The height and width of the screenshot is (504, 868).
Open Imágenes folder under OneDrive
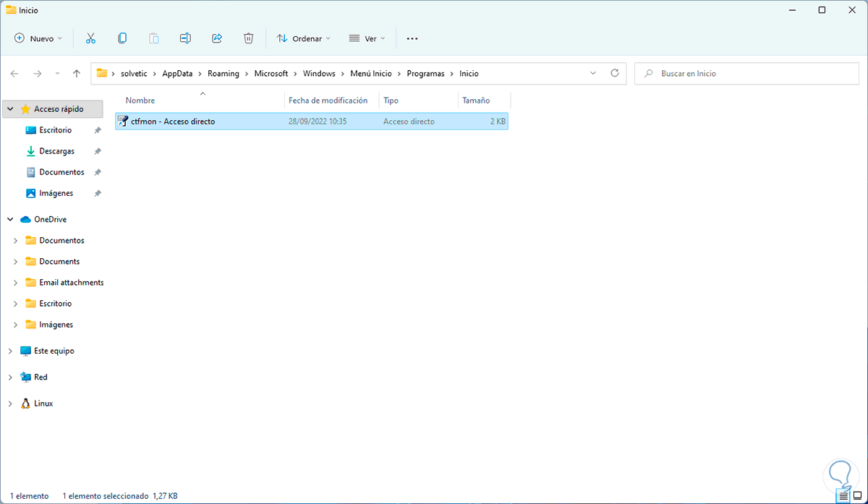click(56, 324)
